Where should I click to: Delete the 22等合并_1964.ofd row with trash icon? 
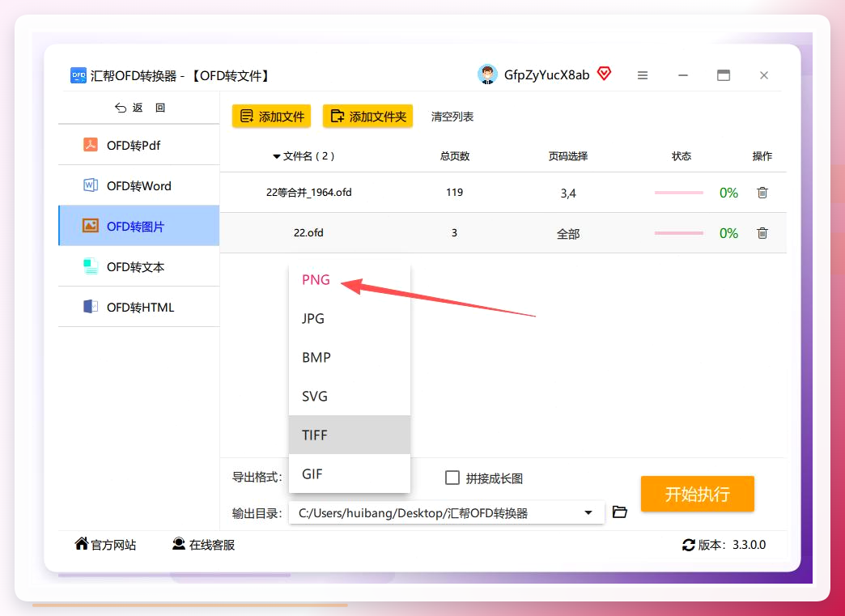(762, 193)
